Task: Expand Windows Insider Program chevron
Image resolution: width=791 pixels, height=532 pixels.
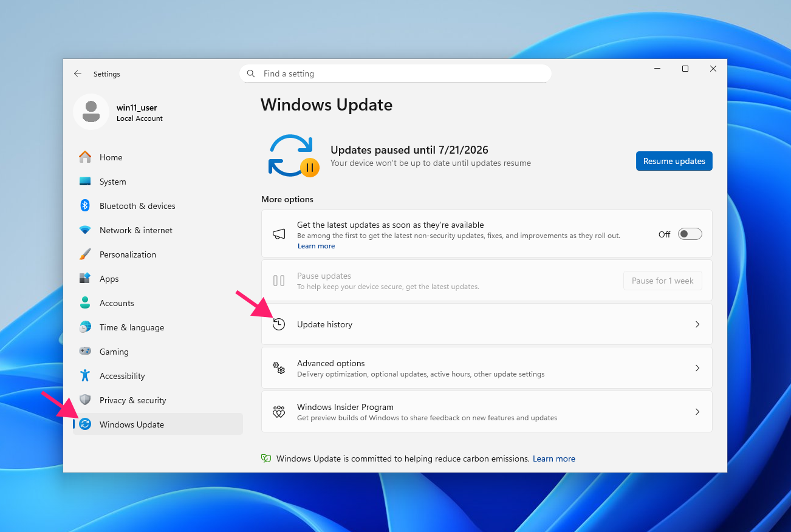Action: (697, 412)
